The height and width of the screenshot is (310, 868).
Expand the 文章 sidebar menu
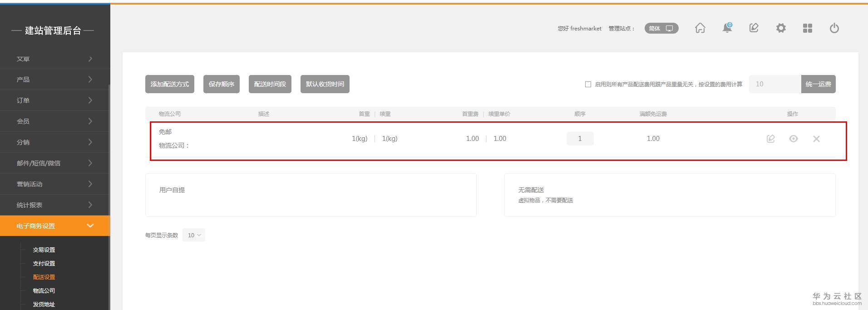pos(54,59)
